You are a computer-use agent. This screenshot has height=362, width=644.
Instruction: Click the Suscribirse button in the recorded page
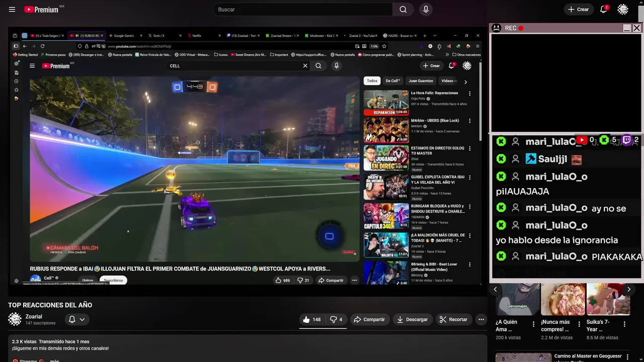(113, 281)
